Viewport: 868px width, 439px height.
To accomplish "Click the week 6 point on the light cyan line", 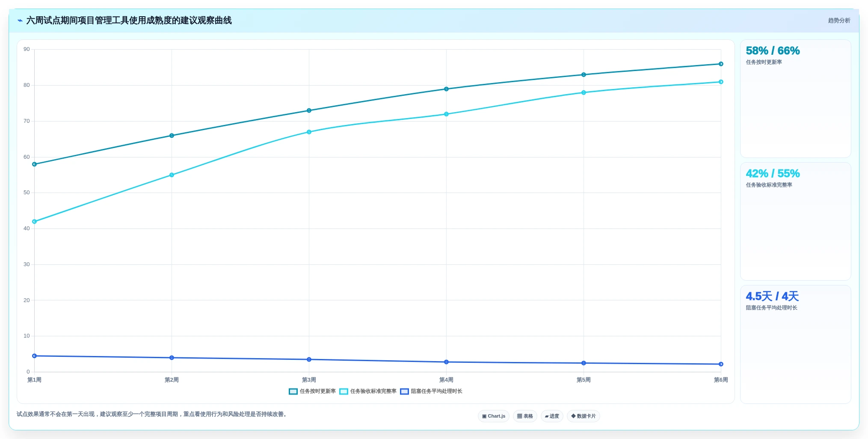I will [721, 82].
